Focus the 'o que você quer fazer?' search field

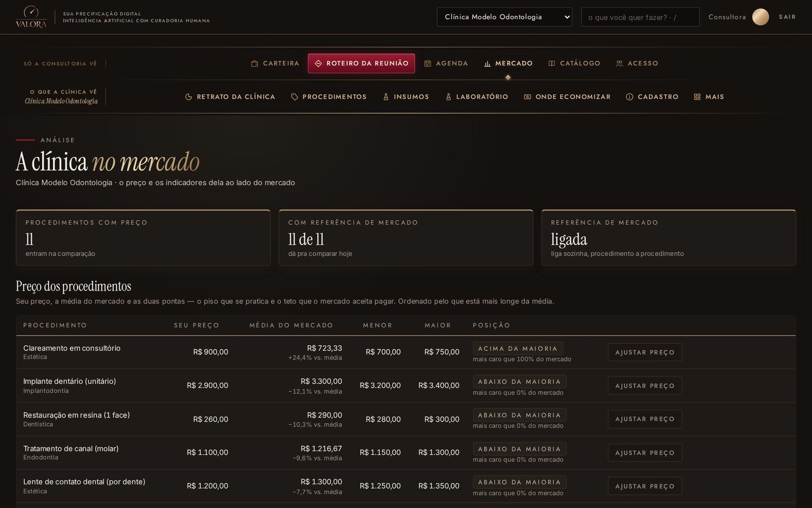(x=640, y=17)
